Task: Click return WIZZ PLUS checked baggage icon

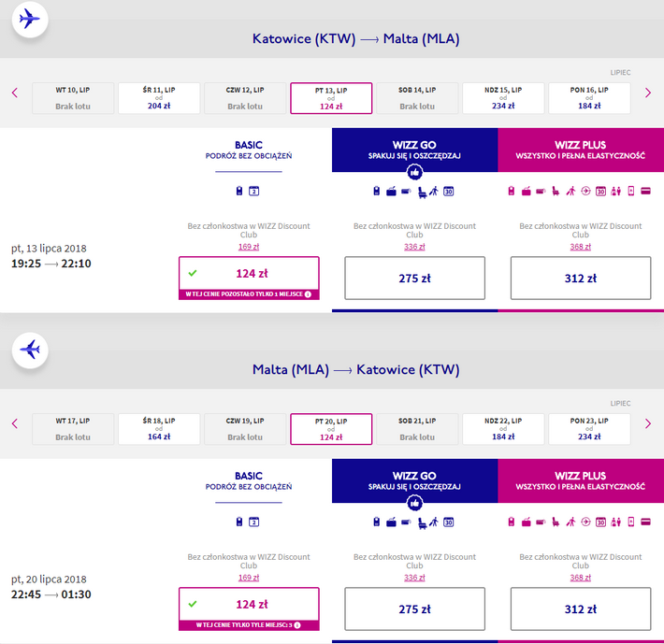Action: click(541, 522)
